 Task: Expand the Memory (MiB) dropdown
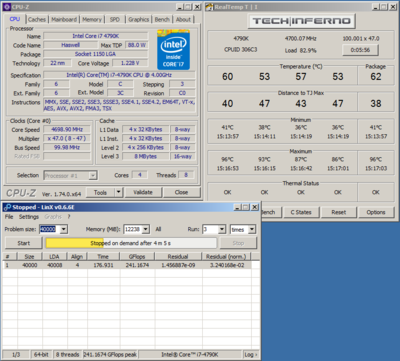click(146, 229)
